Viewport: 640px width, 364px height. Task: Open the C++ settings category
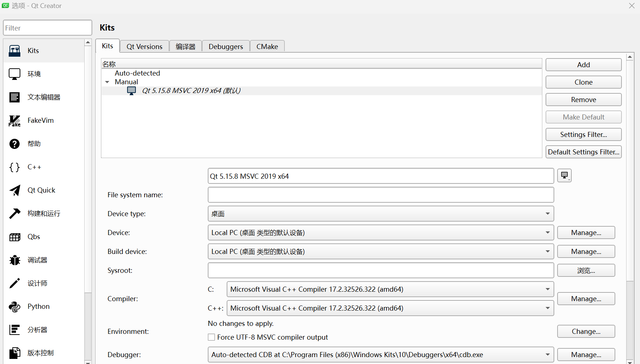[x=44, y=167]
